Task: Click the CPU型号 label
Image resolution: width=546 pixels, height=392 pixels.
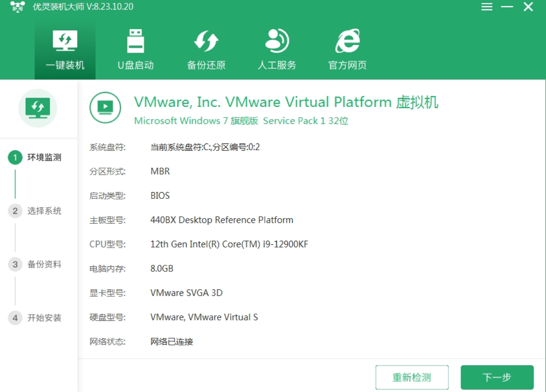Action: coord(107,244)
